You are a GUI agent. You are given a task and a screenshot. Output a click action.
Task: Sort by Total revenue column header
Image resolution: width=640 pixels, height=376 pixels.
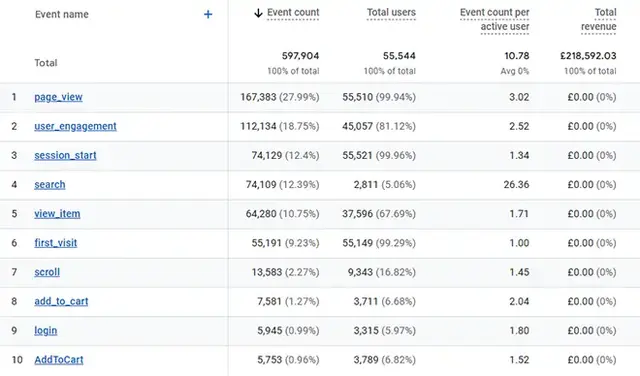[x=598, y=20]
